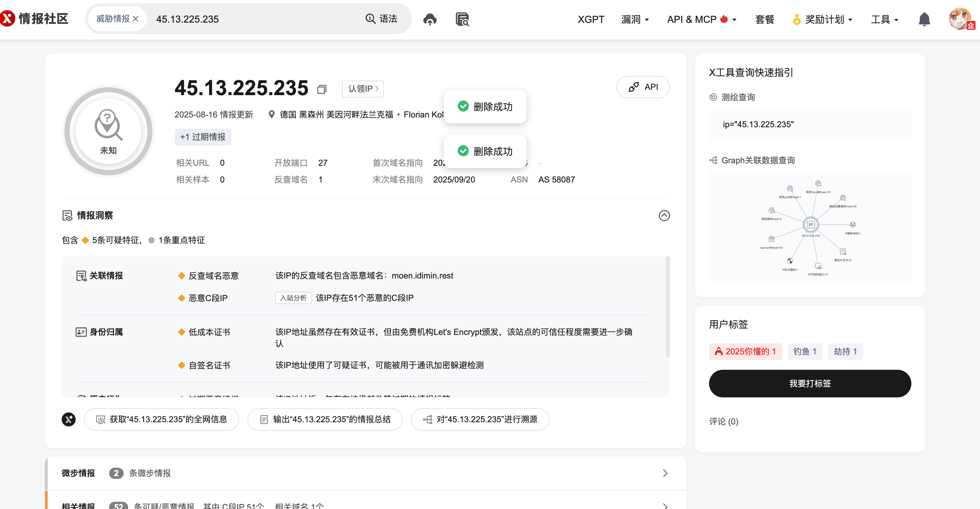Screen dimensions: 980x509
Task: Click the 认领IP link
Action: [x=363, y=89]
